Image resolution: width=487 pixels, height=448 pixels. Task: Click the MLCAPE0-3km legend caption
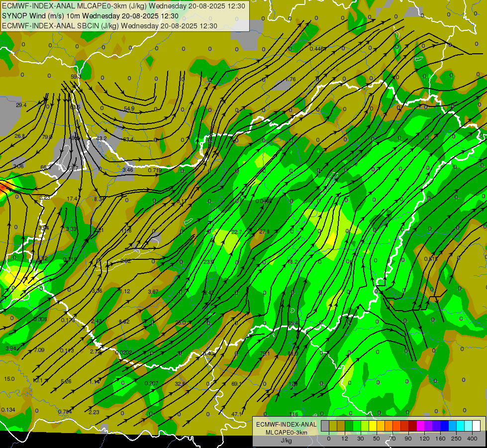coord(287,433)
